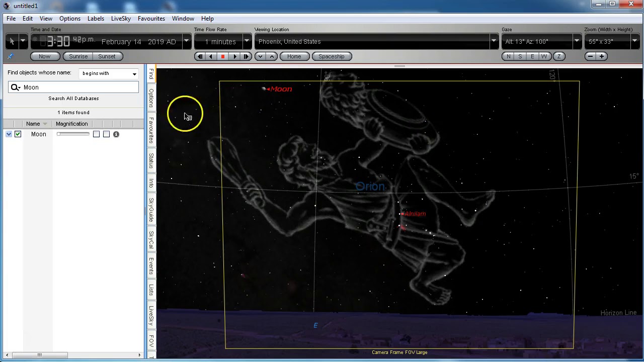Jump to Sunset time
Screen dimensions: 644x362
click(x=107, y=56)
